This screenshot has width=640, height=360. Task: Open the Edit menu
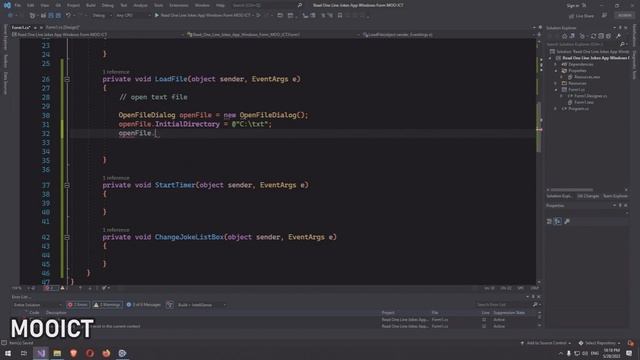(x=31, y=5)
